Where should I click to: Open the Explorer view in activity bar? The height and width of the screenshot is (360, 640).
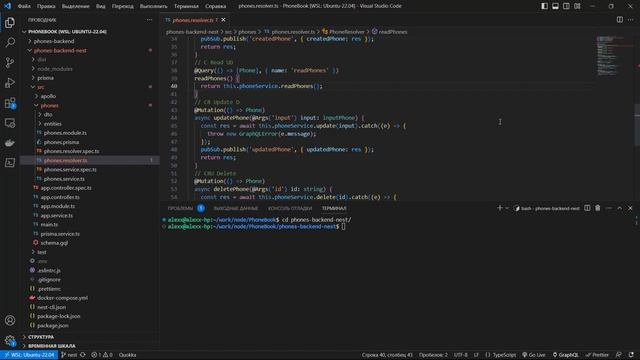(x=10, y=22)
